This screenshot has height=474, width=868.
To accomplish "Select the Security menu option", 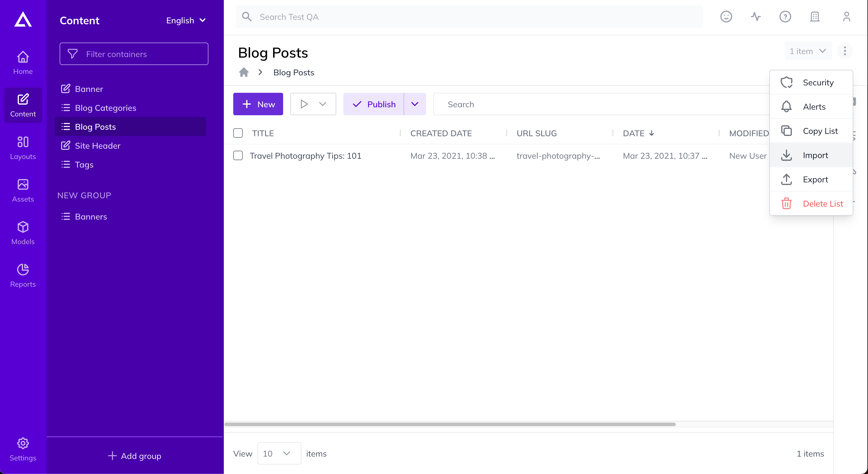I will [x=811, y=82].
